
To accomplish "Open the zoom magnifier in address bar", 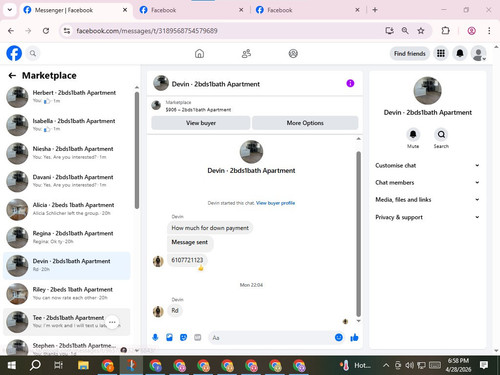I will click(405, 31).
